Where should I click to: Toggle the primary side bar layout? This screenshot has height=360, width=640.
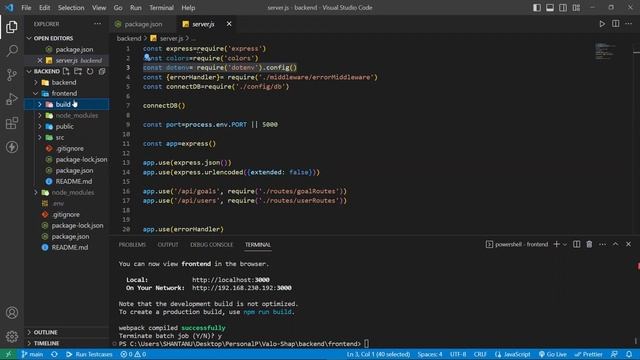click(537, 8)
